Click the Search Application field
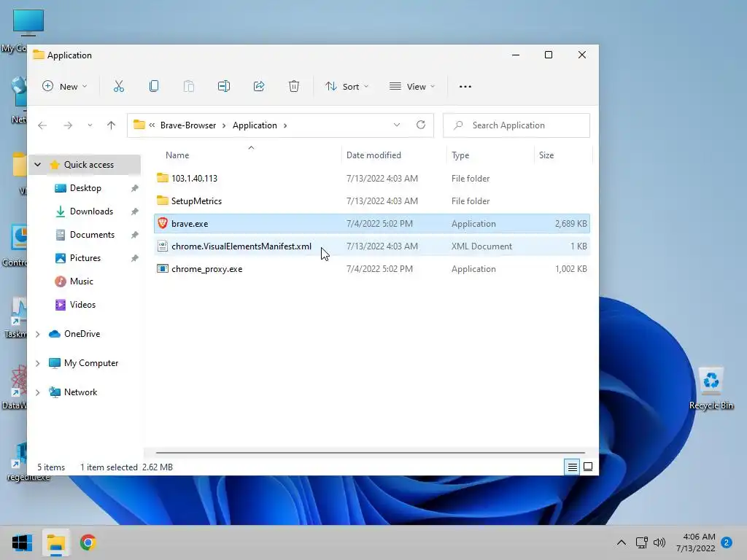Screen dimensions: 747x560 click(x=516, y=125)
